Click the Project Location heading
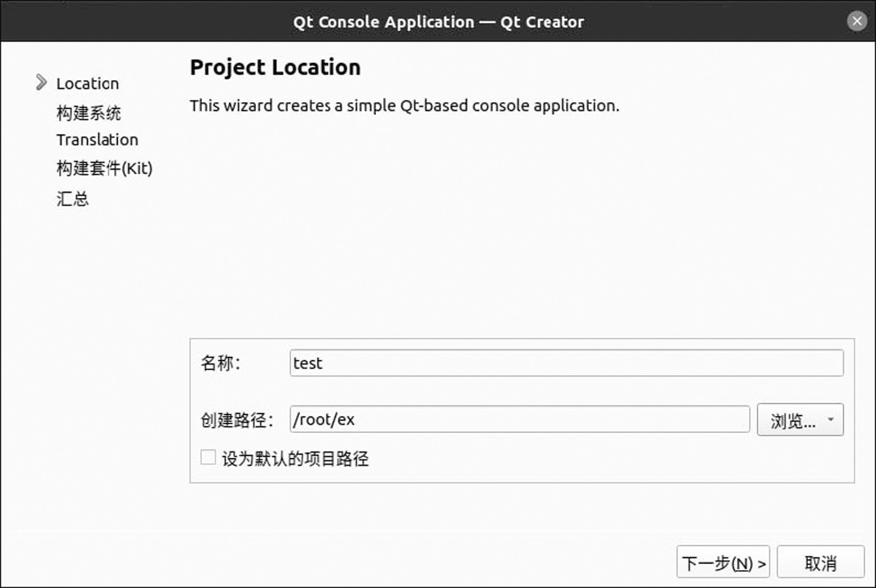This screenshot has height=588, width=876. click(x=275, y=67)
